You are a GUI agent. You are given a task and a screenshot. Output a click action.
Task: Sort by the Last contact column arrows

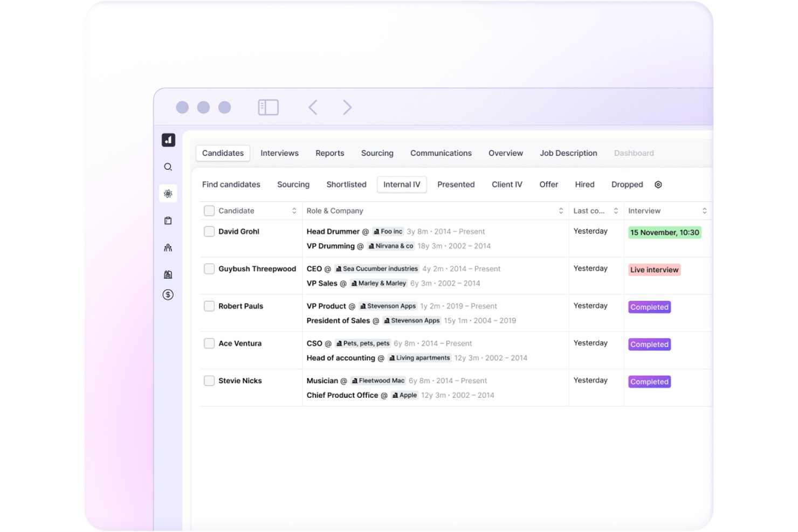point(616,211)
